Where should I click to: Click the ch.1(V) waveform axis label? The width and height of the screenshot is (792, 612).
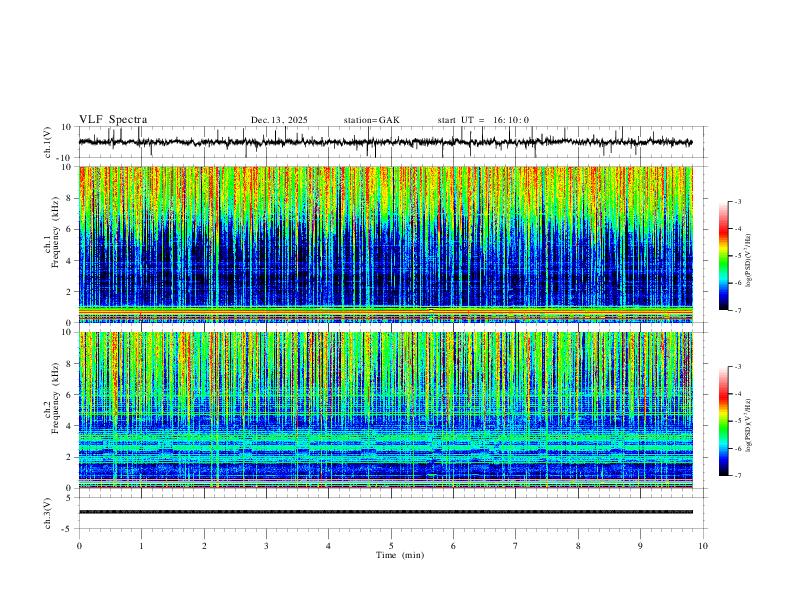(x=48, y=142)
